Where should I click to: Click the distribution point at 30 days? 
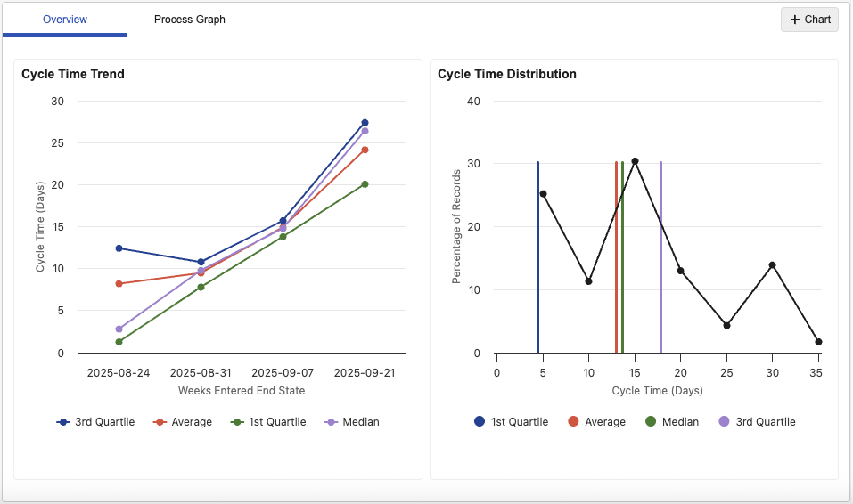772,265
